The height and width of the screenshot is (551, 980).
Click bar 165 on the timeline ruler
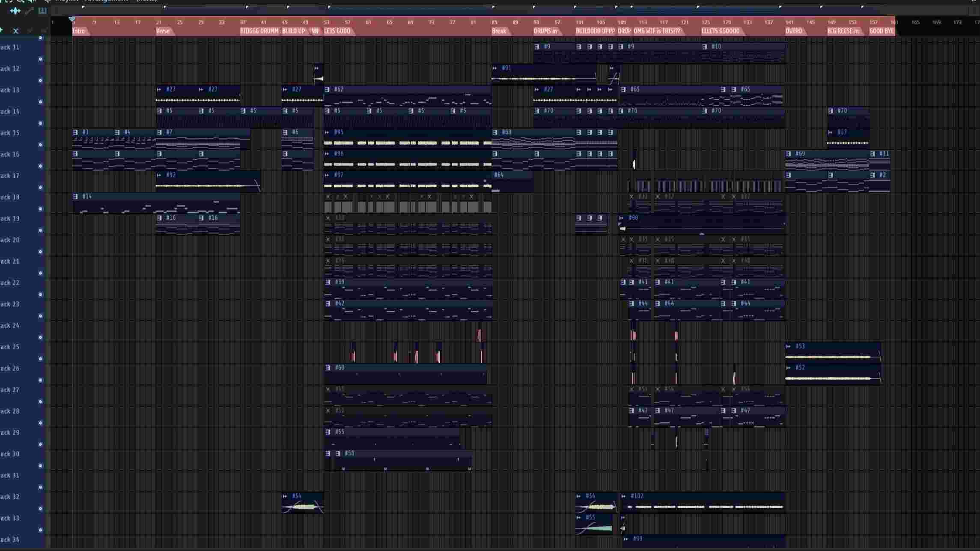[915, 22]
